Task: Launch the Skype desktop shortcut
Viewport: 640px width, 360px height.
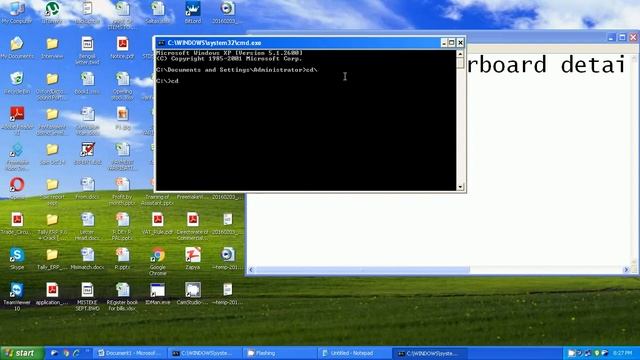Action: pos(17,259)
